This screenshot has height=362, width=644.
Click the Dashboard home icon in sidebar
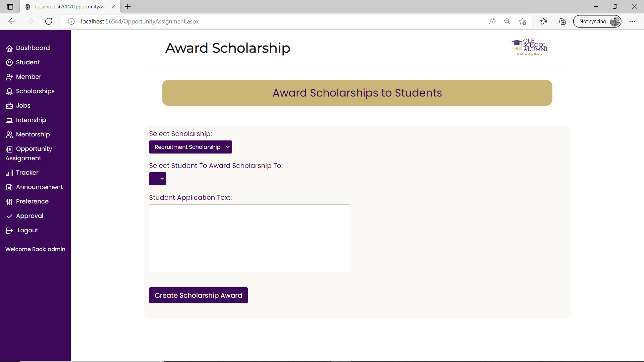click(9, 48)
